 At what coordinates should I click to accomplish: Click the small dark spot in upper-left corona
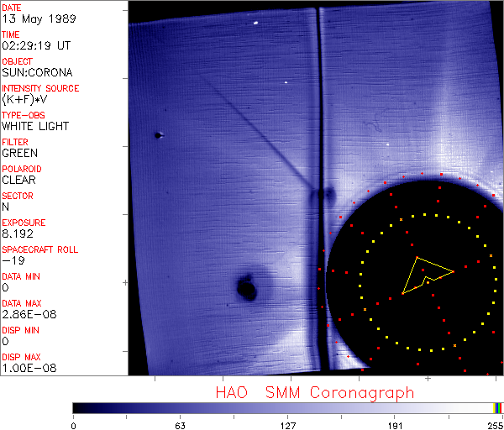click(158, 134)
